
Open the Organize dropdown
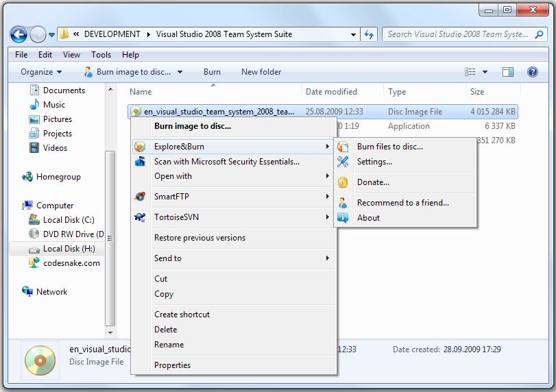(41, 72)
